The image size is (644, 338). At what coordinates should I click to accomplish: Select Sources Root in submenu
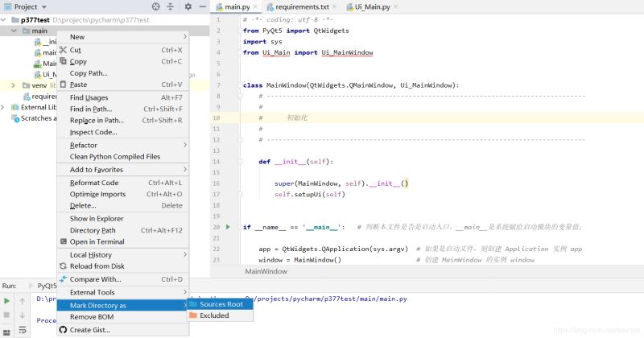click(x=221, y=304)
